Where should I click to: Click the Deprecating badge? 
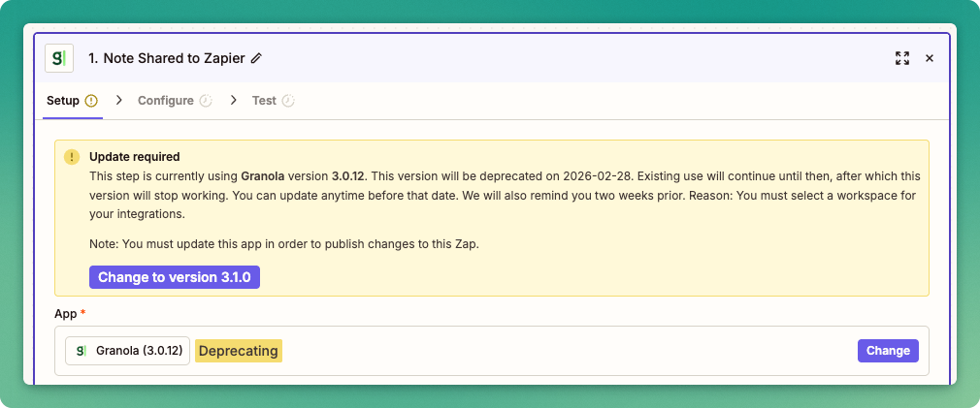[x=239, y=351]
